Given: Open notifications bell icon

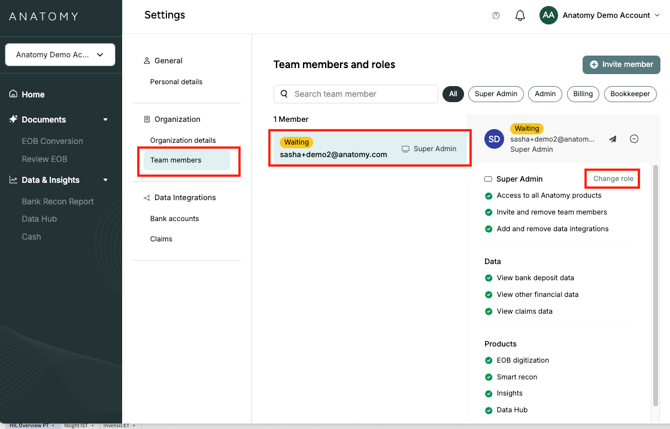Looking at the screenshot, I should tap(520, 15).
